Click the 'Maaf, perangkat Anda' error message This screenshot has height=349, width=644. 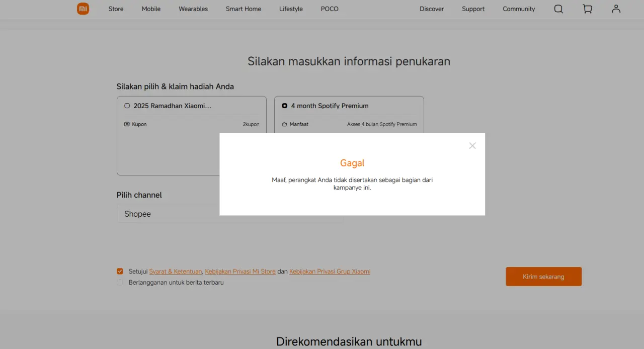(x=352, y=184)
